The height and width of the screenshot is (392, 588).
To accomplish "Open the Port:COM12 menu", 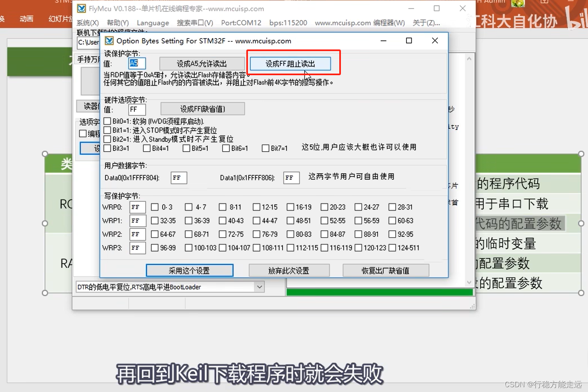I will [241, 23].
